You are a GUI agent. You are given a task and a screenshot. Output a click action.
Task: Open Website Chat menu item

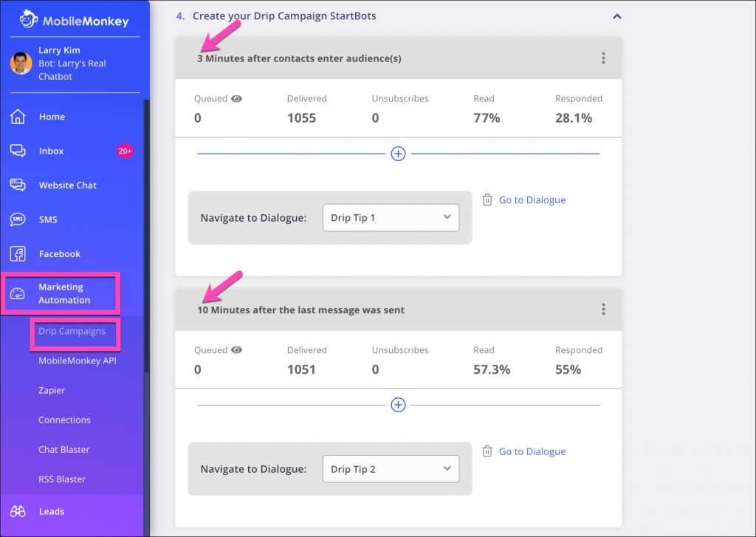(x=67, y=185)
